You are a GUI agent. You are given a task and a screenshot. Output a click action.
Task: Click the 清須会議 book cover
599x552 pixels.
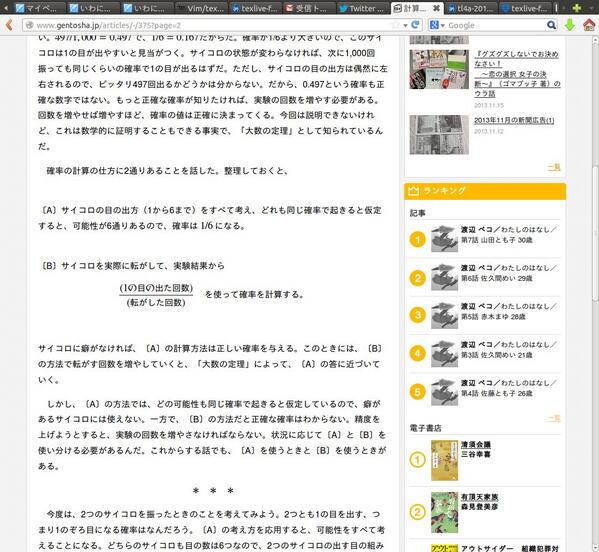444,460
